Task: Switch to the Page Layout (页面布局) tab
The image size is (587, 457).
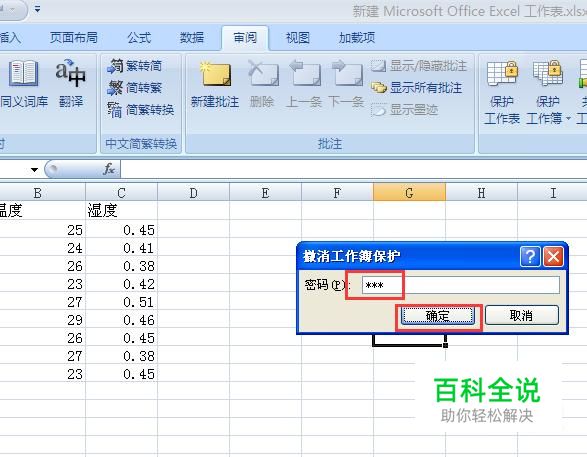Action: (74, 37)
